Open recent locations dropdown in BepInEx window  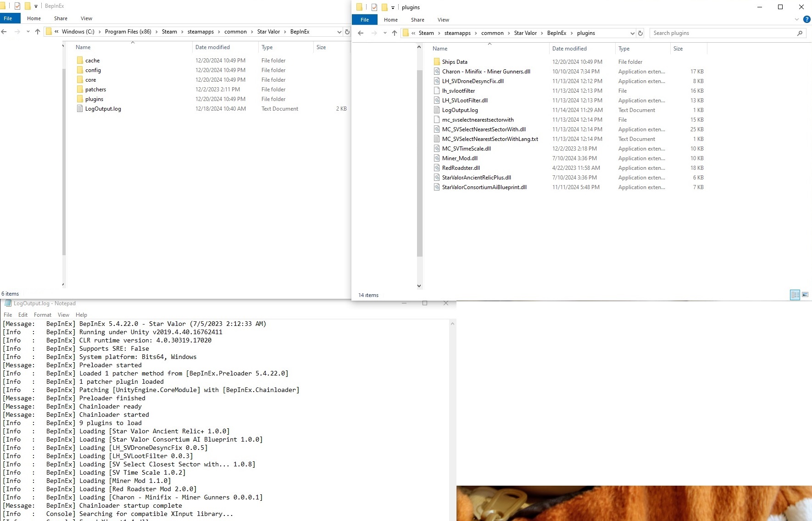(28, 32)
